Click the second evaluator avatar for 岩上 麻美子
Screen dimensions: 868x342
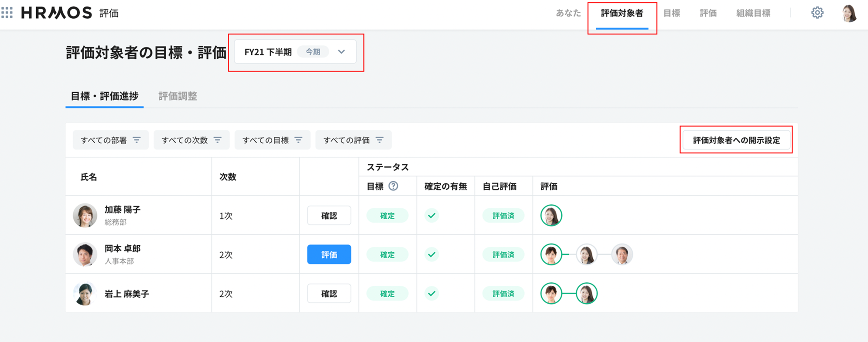pyautogui.click(x=586, y=294)
